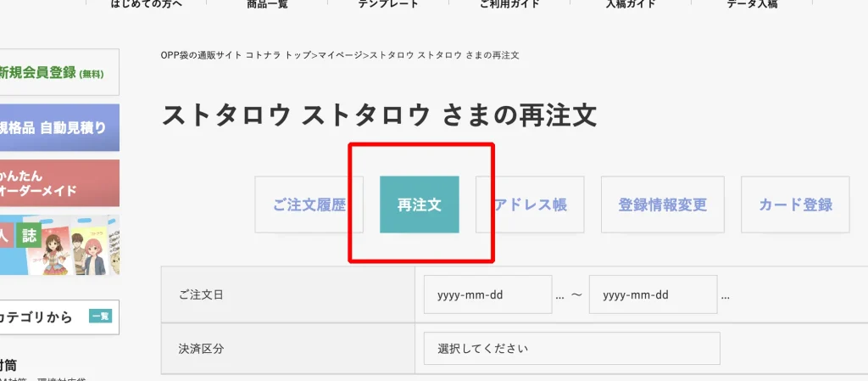Open データ入稿 in top navigation

coord(752,4)
